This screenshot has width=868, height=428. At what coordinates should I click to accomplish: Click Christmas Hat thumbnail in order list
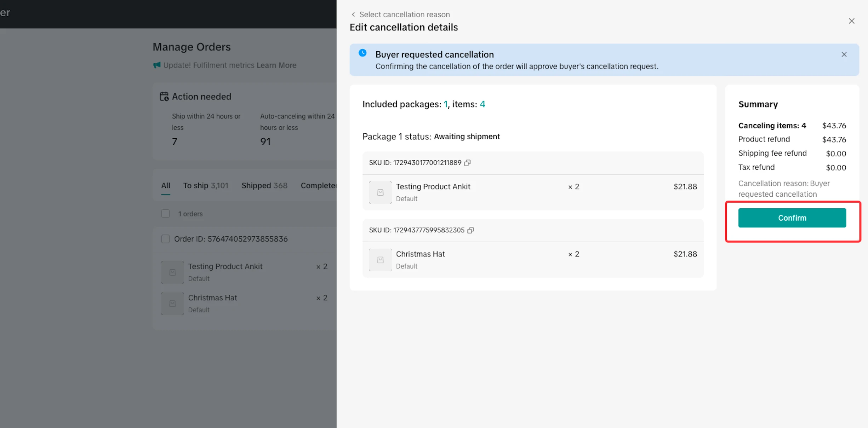click(172, 303)
